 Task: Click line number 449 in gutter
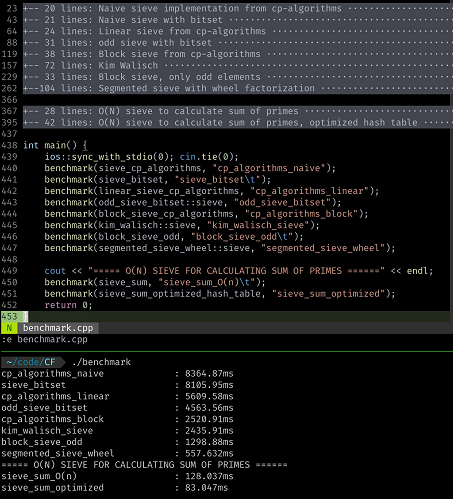coord(9,271)
